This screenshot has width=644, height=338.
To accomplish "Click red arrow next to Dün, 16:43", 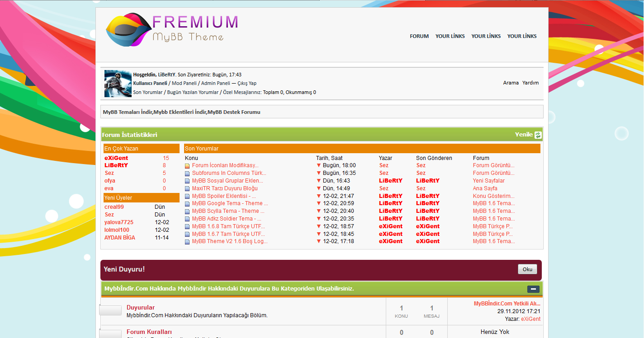I will coord(319,181).
